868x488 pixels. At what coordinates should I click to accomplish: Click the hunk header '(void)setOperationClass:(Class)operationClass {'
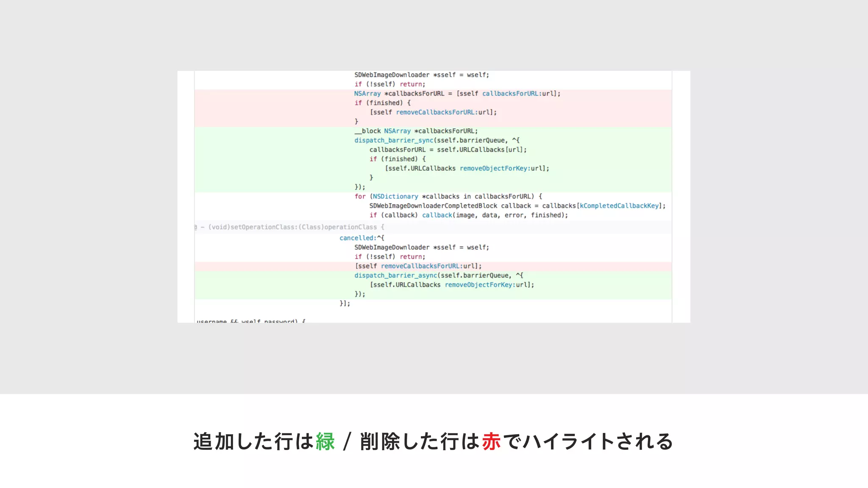pos(296,227)
